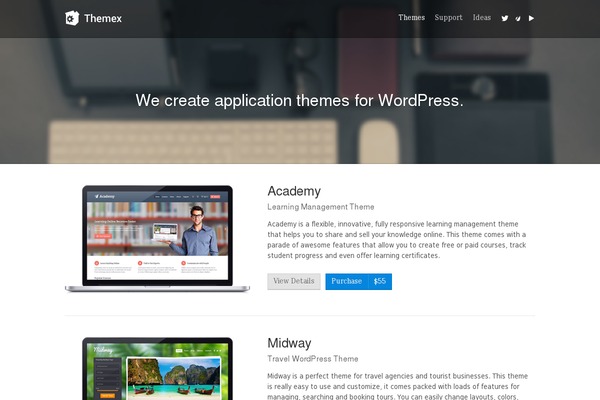The height and width of the screenshot is (400, 600).
Task: Click the Midway description paragraph
Action: pyautogui.click(x=398, y=386)
